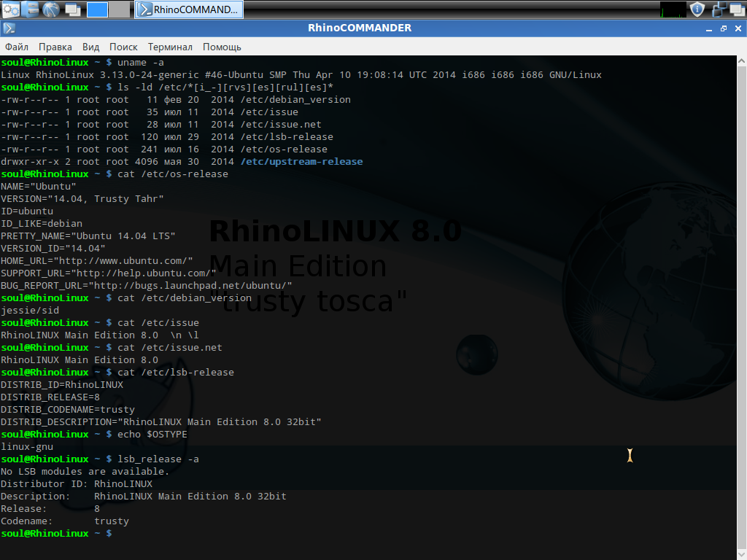
Task: Open the Терминал menu
Action: (x=170, y=47)
